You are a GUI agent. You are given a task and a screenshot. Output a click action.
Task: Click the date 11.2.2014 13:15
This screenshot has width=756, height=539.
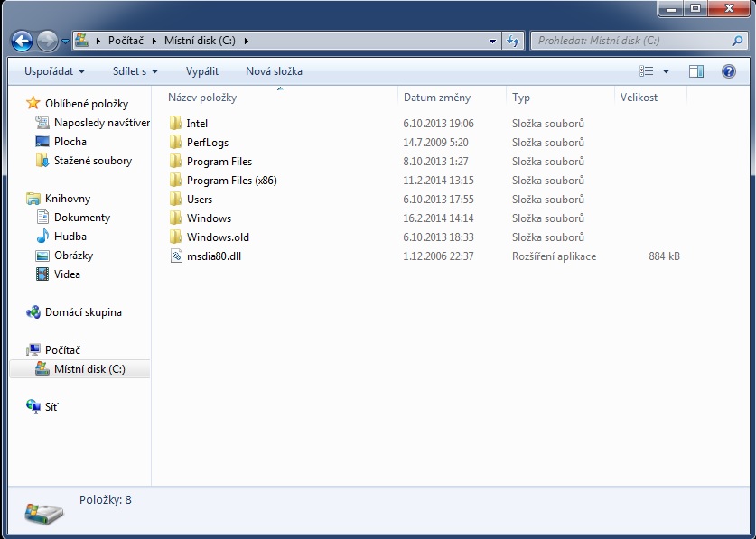tap(438, 181)
